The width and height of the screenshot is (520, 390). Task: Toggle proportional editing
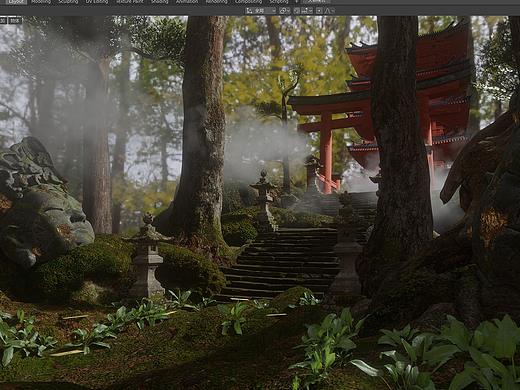[319, 11]
